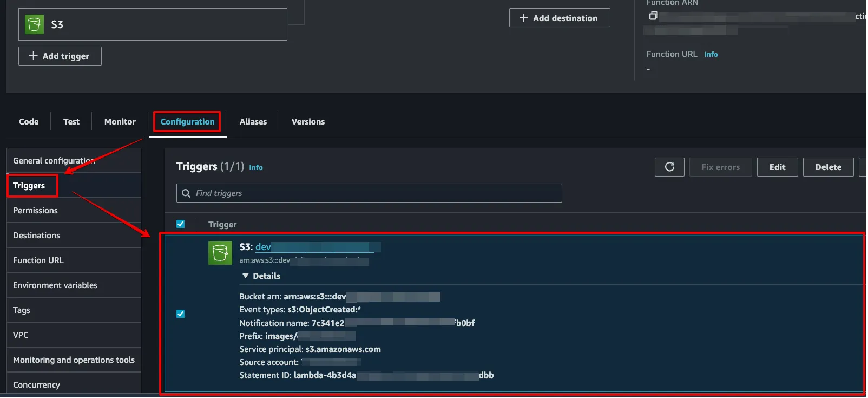The height and width of the screenshot is (398, 868).
Task: Click the 'Notification name' detail line
Action: click(357, 323)
